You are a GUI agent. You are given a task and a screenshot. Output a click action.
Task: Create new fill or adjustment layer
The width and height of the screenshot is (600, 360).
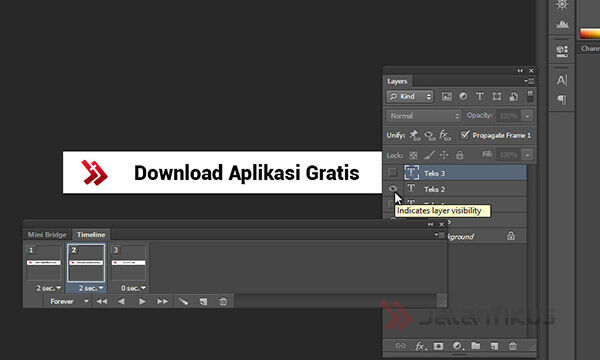(x=457, y=346)
